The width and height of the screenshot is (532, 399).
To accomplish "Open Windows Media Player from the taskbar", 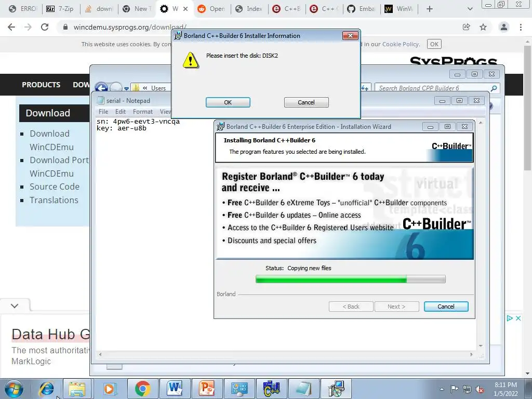I will tap(109, 389).
